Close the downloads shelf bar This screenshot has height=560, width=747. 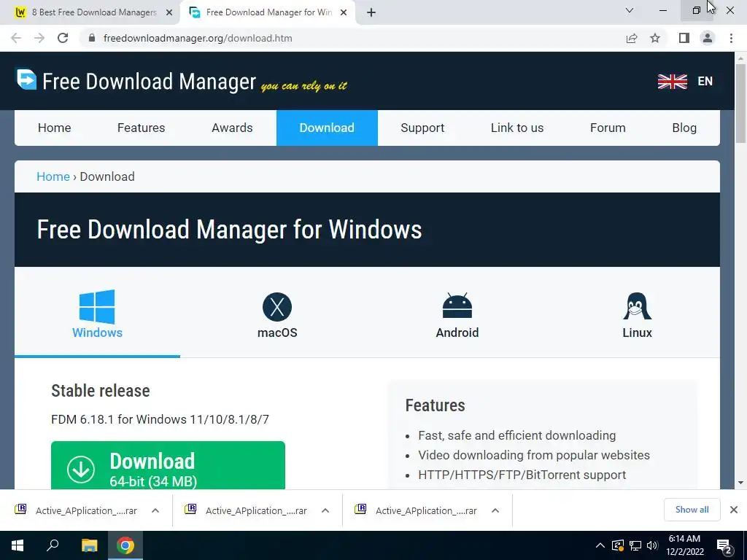pyautogui.click(x=734, y=510)
